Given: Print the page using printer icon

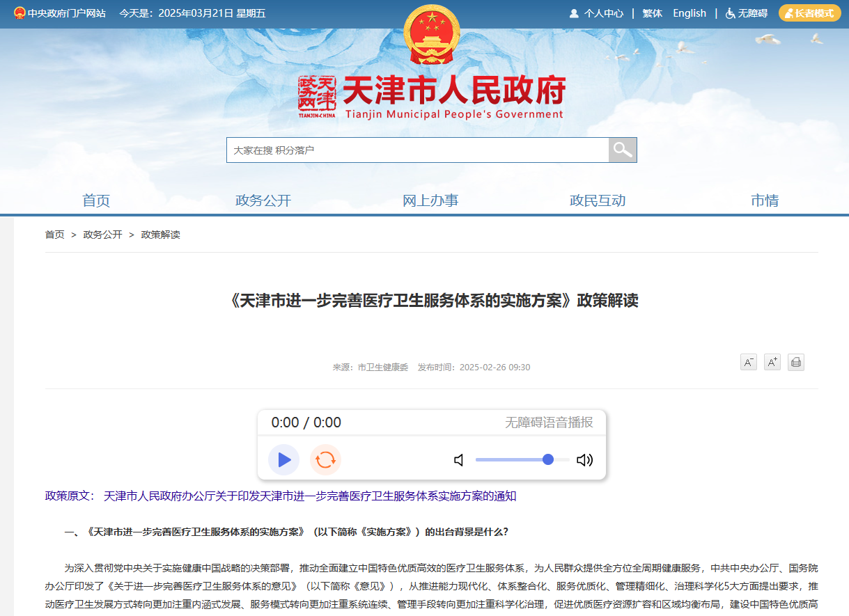Looking at the screenshot, I should pyautogui.click(x=796, y=362).
